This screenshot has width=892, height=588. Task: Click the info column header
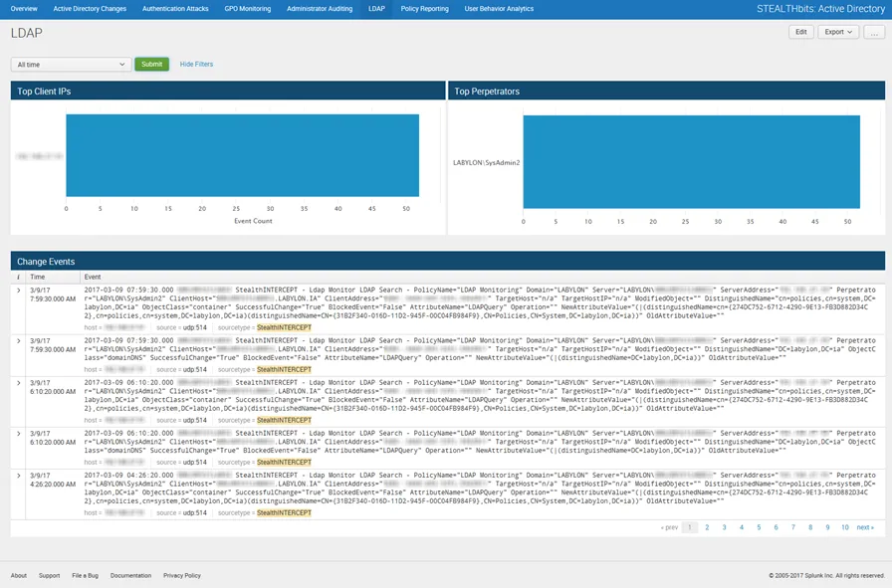pyautogui.click(x=18, y=277)
